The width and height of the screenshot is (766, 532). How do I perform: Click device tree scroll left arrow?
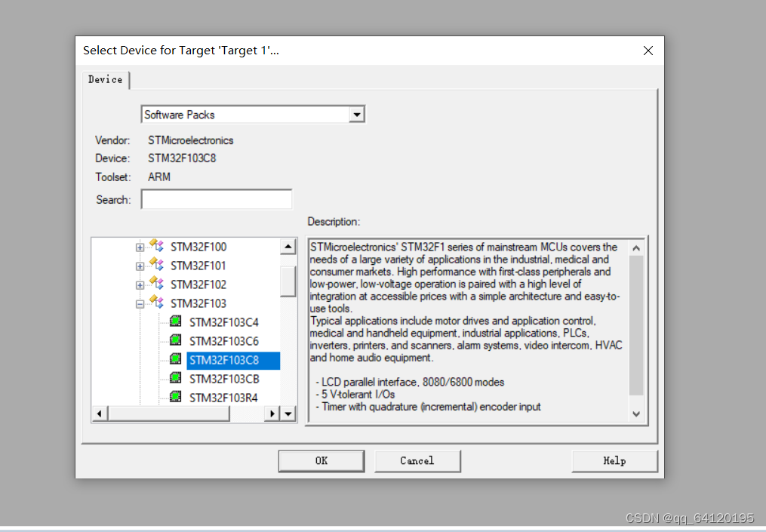click(x=100, y=414)
